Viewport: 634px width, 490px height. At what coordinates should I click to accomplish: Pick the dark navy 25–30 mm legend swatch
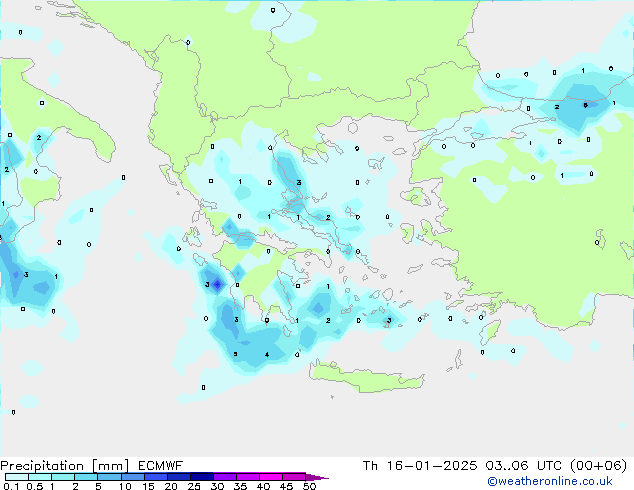(x=203, y=477)
